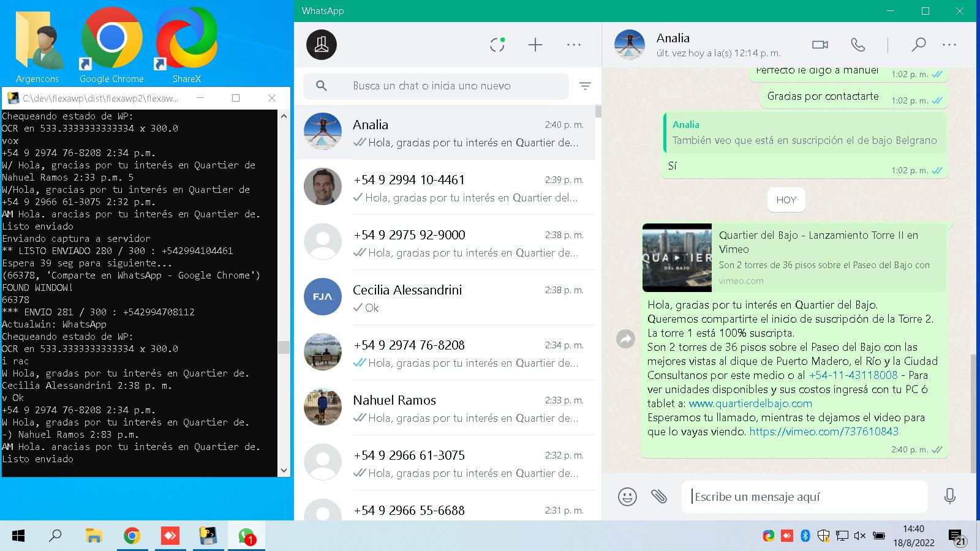Open the link preview title Quartier del Bajo Lanzamiento
Viewport: 980px width, 551px height.
tap(818, 242)
